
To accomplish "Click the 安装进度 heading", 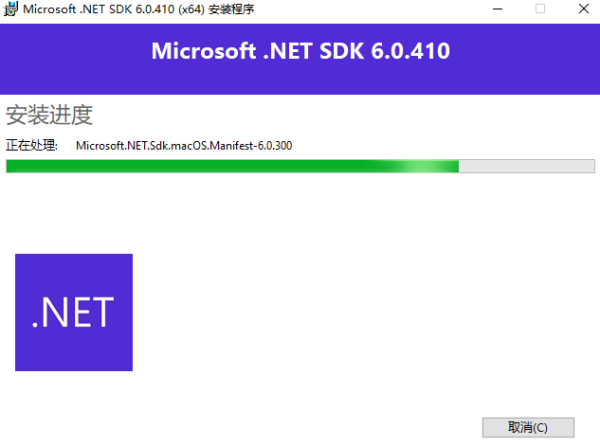I will tap(49, 115).
